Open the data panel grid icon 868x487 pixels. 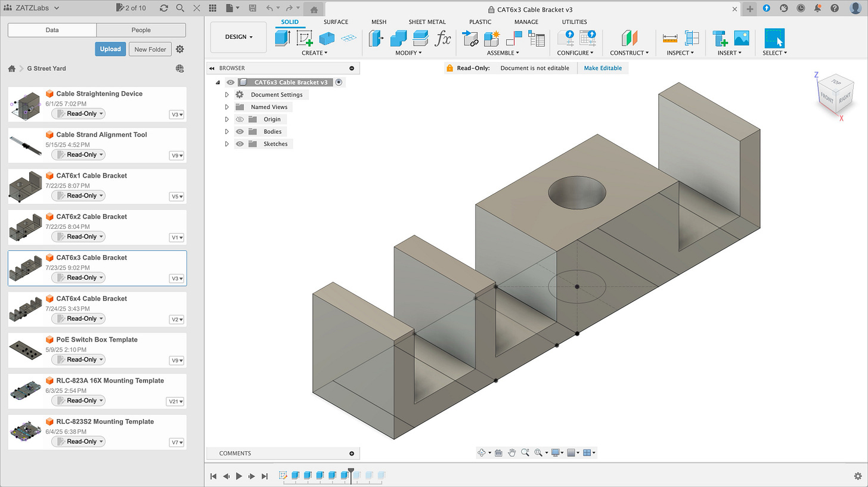[213, 8]
